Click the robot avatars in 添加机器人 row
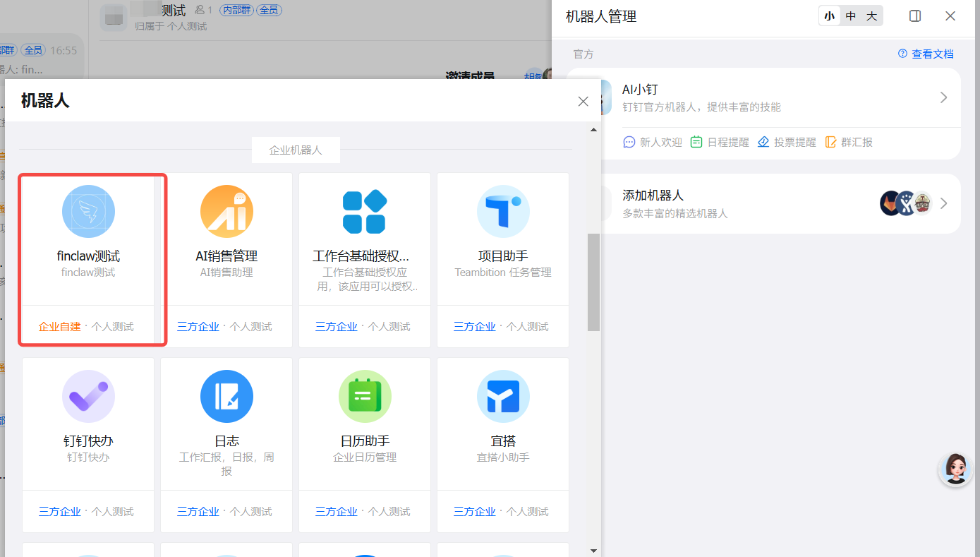The width and height of the screenshot is (980, 557). (x=906, y=203)
